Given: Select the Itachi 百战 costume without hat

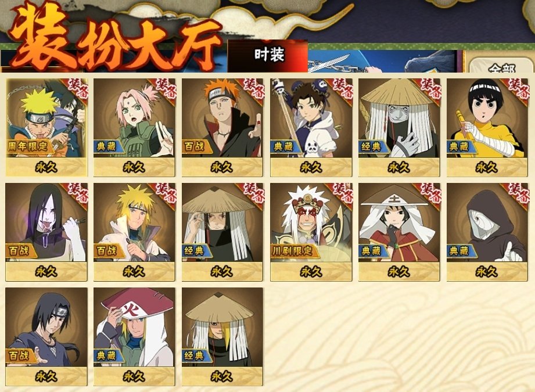Looking at the screenshot, I should pos(46,337).
